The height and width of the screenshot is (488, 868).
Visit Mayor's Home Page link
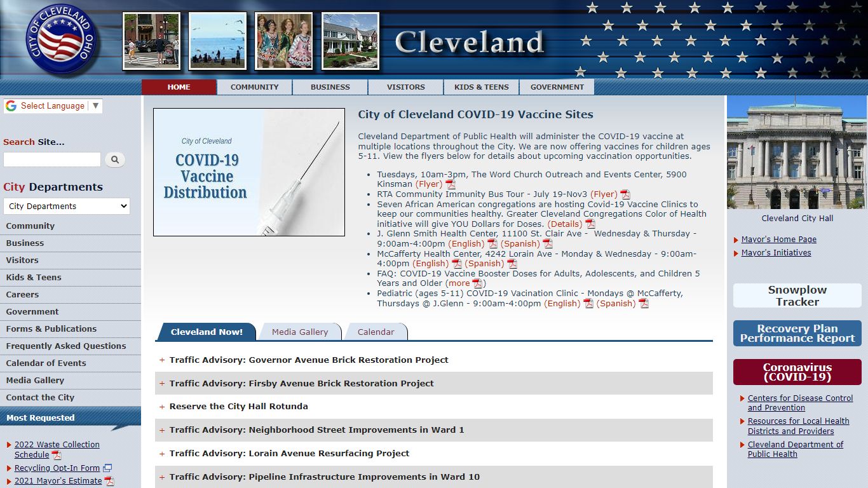[779, 240]
